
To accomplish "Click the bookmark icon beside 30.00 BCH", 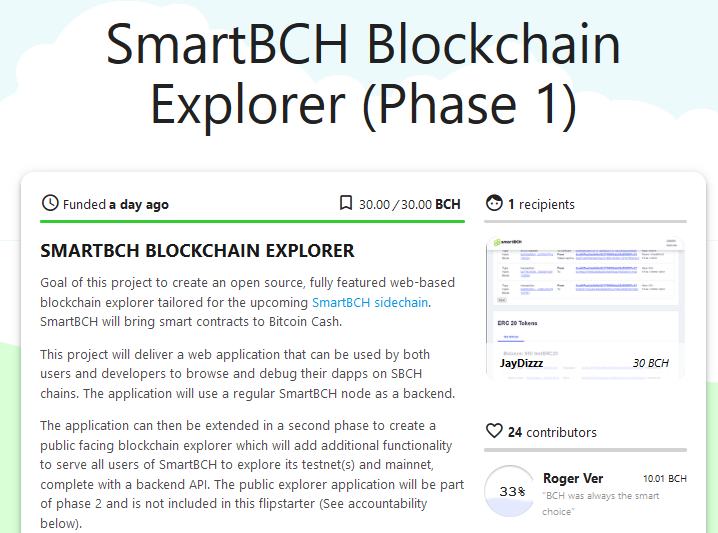I will tap(346, 203).
